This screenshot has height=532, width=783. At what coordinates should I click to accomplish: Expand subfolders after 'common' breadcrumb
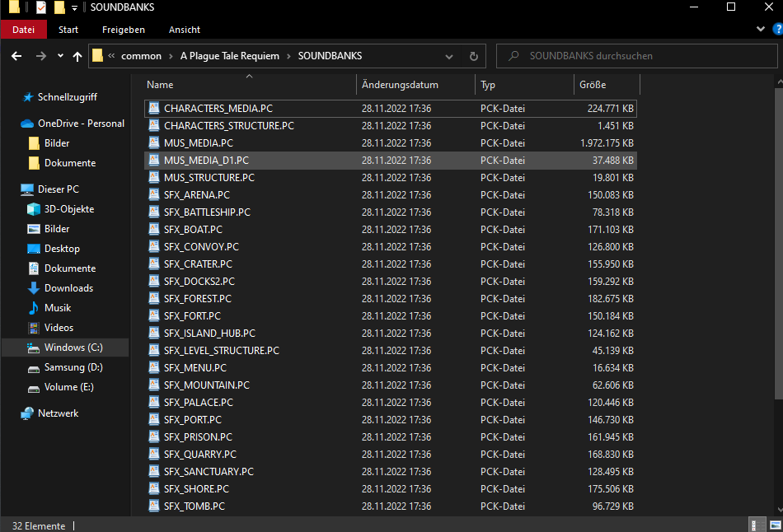(x=171, y=56)
